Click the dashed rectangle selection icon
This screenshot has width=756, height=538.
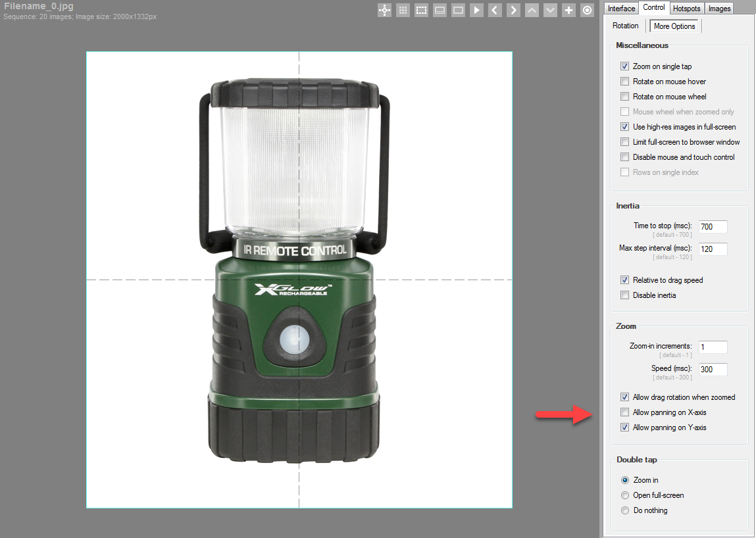pyautogui.click(x=421, y=10)
